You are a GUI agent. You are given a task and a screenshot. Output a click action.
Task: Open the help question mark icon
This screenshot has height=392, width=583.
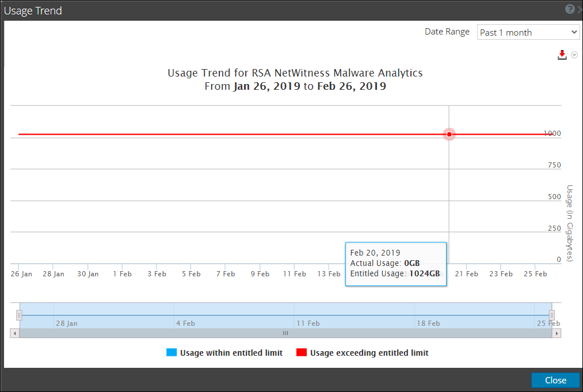tap(570, 10)
